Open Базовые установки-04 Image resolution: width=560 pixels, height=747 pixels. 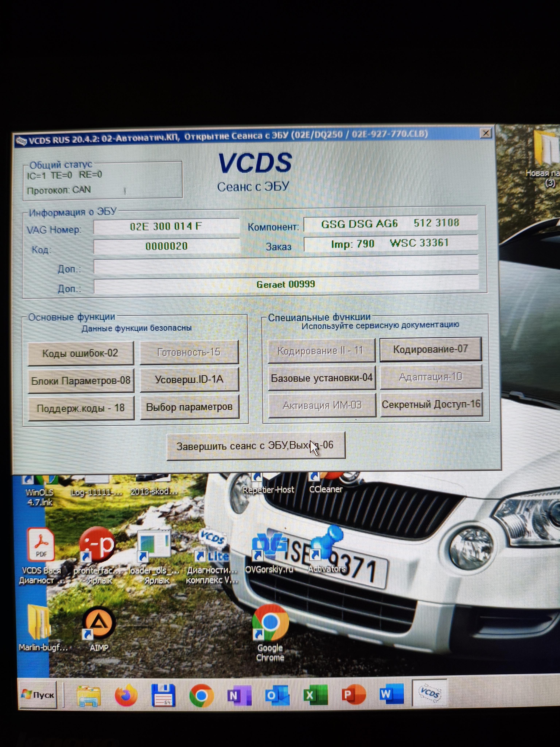321,378
